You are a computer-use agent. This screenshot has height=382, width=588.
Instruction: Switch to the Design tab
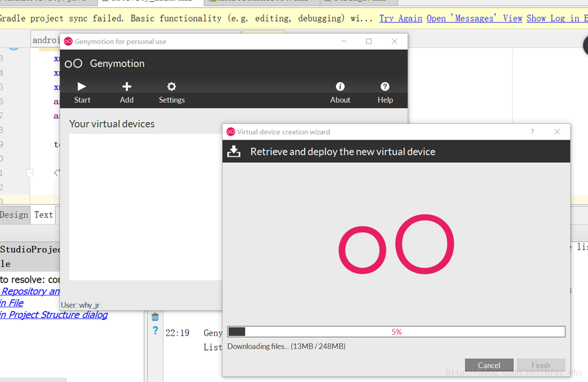(x=15, y=215)
